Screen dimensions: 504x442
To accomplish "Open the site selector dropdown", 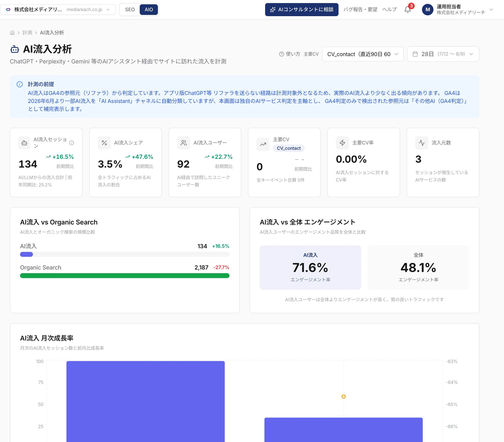I will click(58, 10).
